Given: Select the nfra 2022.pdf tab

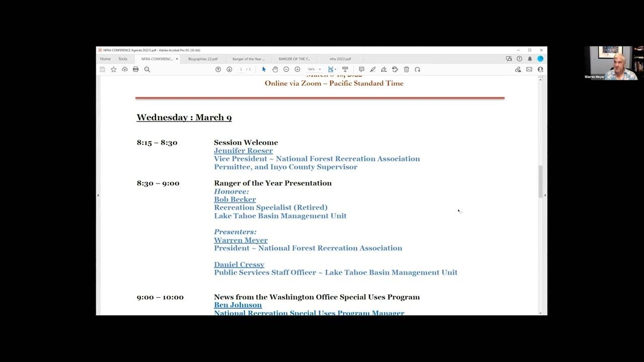Looking at the screenshot, I should click(x=340, y=59).
